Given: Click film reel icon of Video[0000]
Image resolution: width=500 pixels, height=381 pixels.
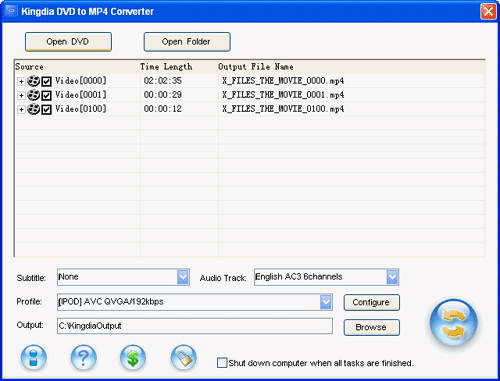Looking at the screenshot, I should [x=33, y=81].
